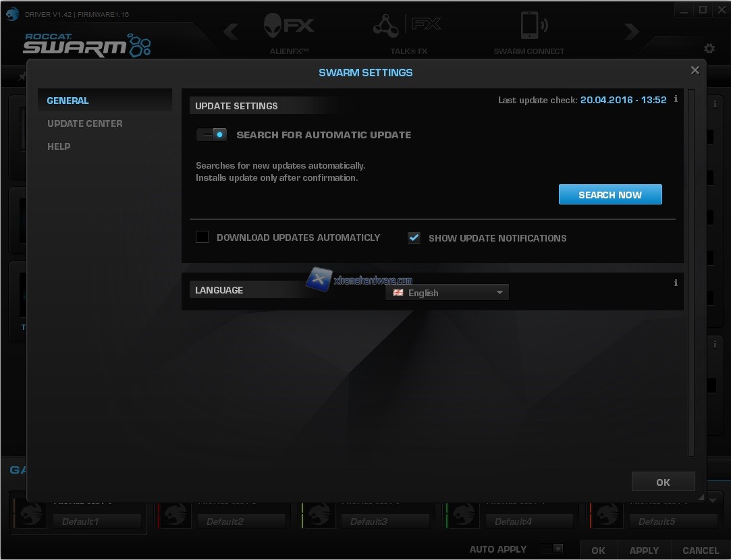This screenshot has height=560, width=731.
Task: Switch to the Update Center tab
Action: click(x=85, y=123)
